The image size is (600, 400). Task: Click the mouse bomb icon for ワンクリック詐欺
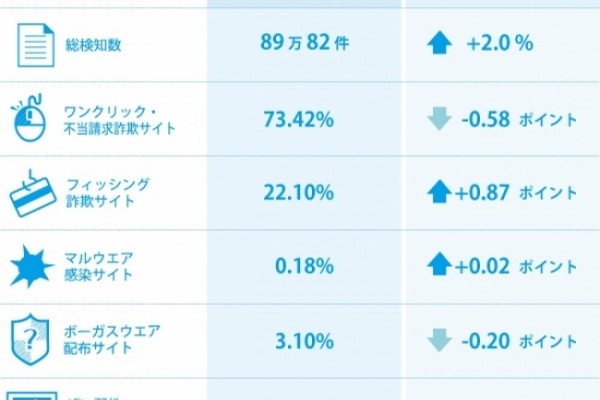point(29,118)
